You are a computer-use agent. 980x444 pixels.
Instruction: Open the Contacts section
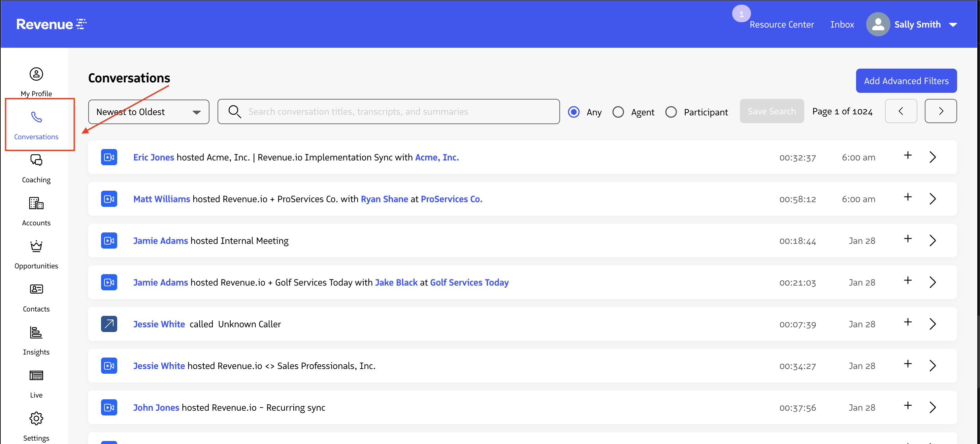point(36,289)
